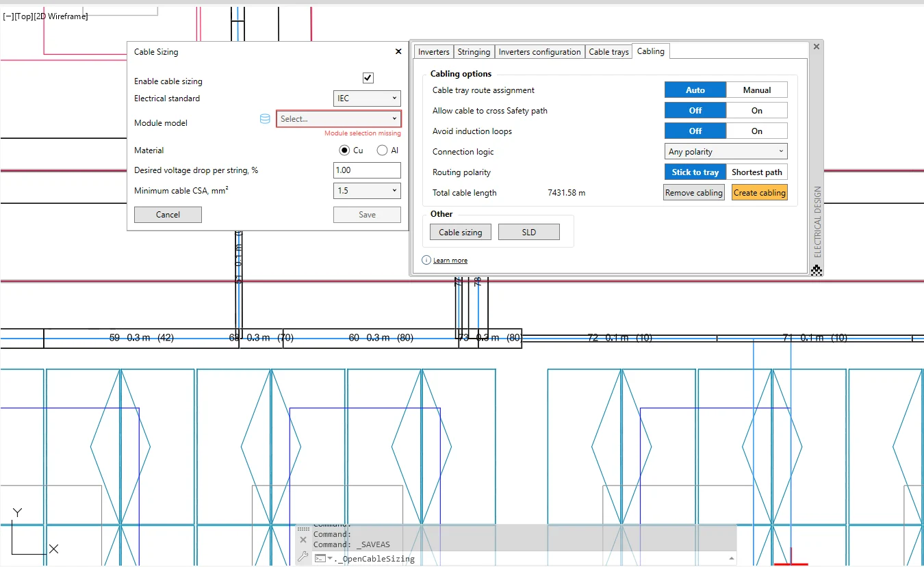Image resolution: width=924 pixels, height=567 pixels.
Task: Open the Module model Select dropdown
Action: [338, 119]
